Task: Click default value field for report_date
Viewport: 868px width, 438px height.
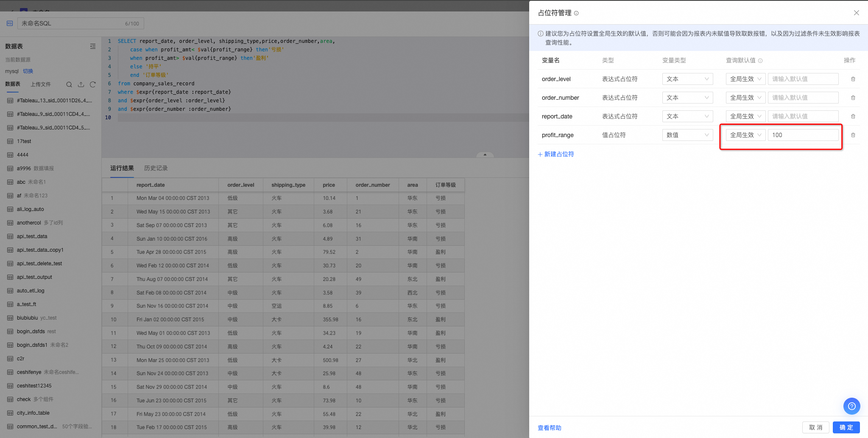Action: (x=803, y=116)
